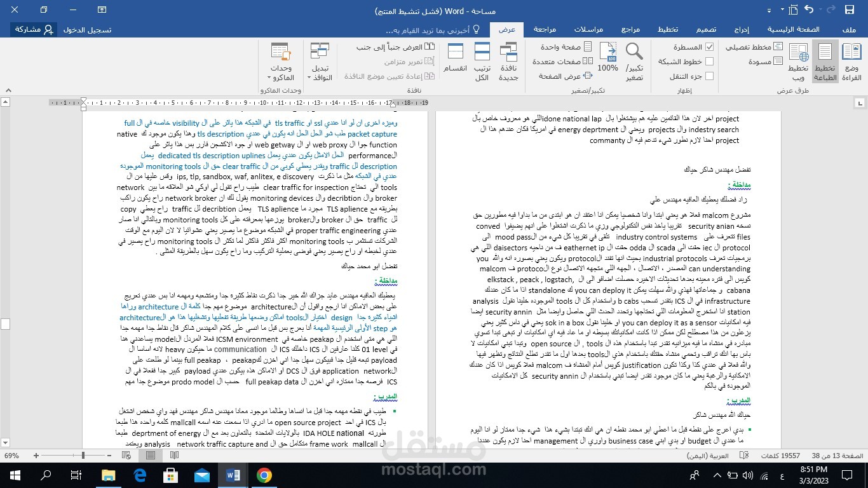Open Ribbon Display Options

[102, 10]
